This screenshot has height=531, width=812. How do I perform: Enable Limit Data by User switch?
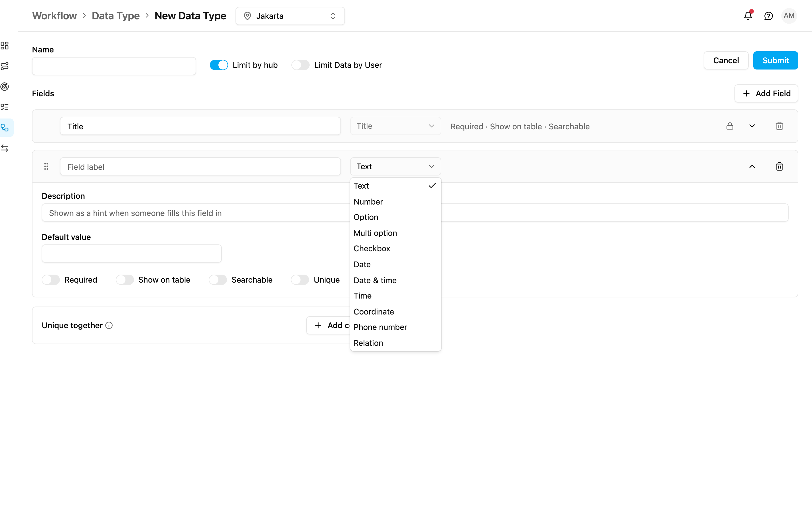[300, 65]
